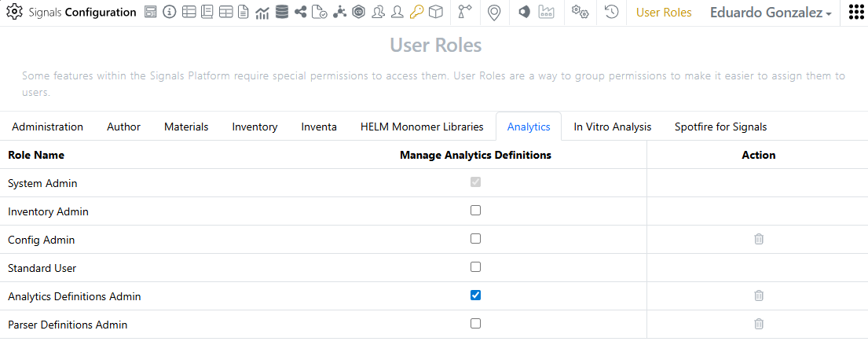The height and width of the screenshot is (345, 868).
Task: Click the 3D cube icon in toolbar
Action: [x=435, y=13]
